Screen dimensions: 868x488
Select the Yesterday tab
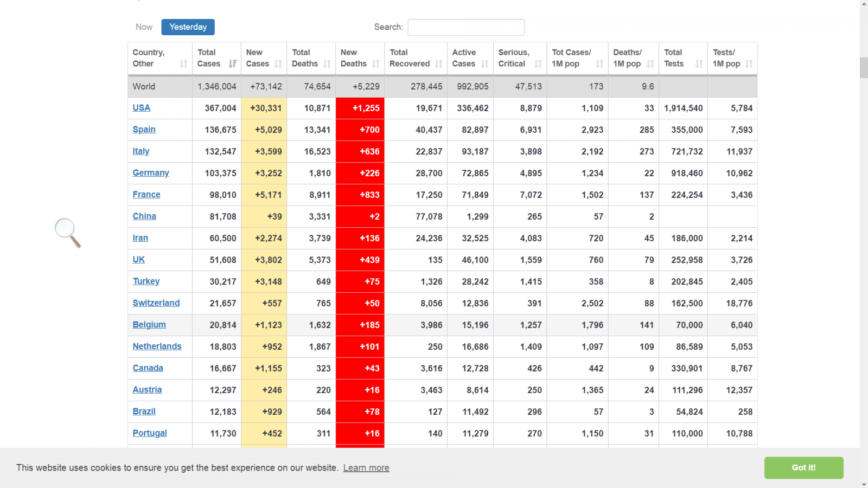tap(188, 27)
